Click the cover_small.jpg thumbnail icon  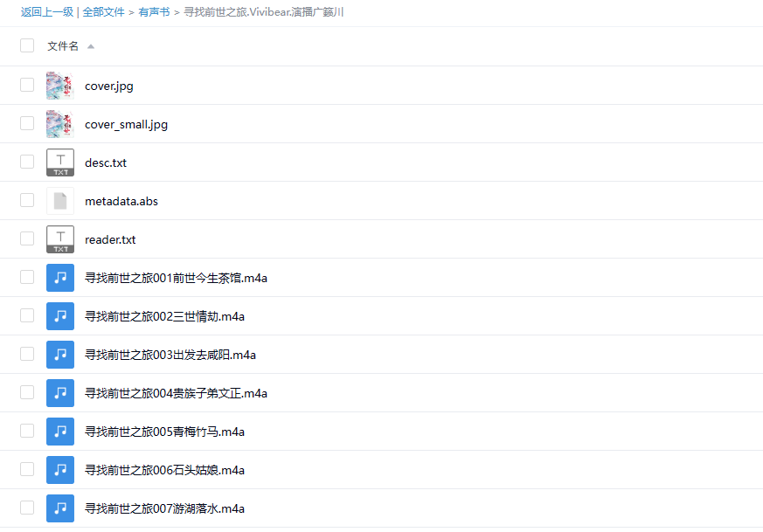pyautogui.click(x=59, y=123)
